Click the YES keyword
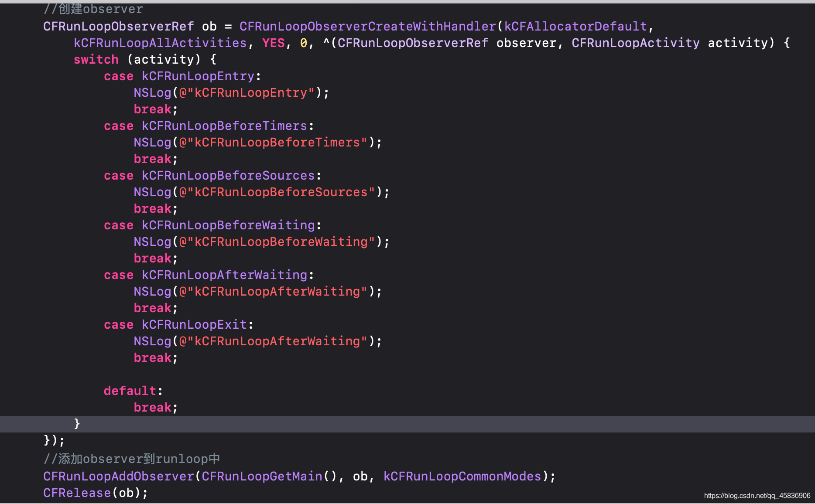The height and width of the screenshot is (504, 815). [274, 43]
